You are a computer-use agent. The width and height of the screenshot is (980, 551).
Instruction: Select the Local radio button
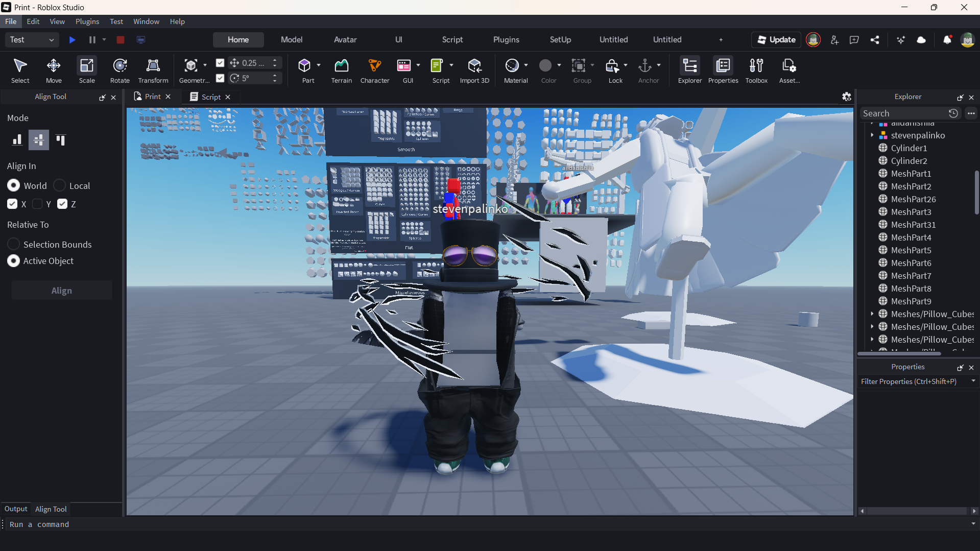(59, 185)
